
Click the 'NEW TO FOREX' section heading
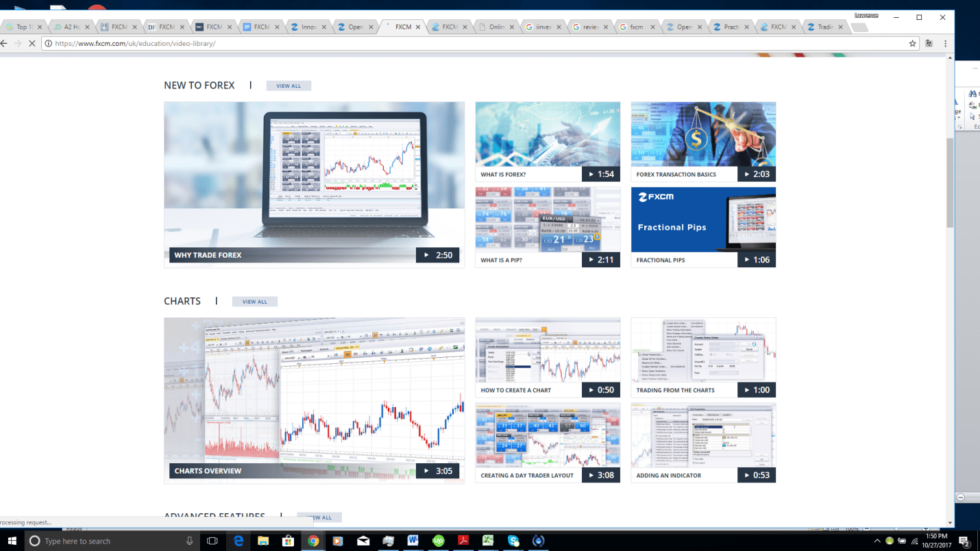pos(199,86)
